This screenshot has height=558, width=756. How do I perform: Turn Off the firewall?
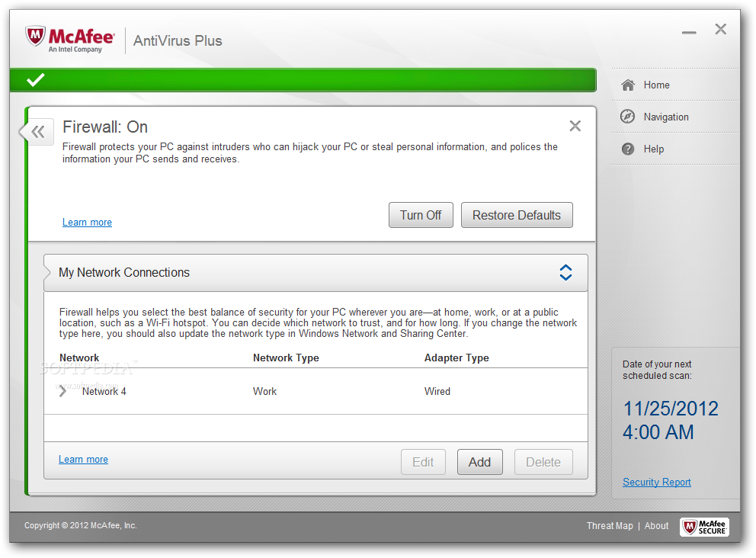coord(421,215)
